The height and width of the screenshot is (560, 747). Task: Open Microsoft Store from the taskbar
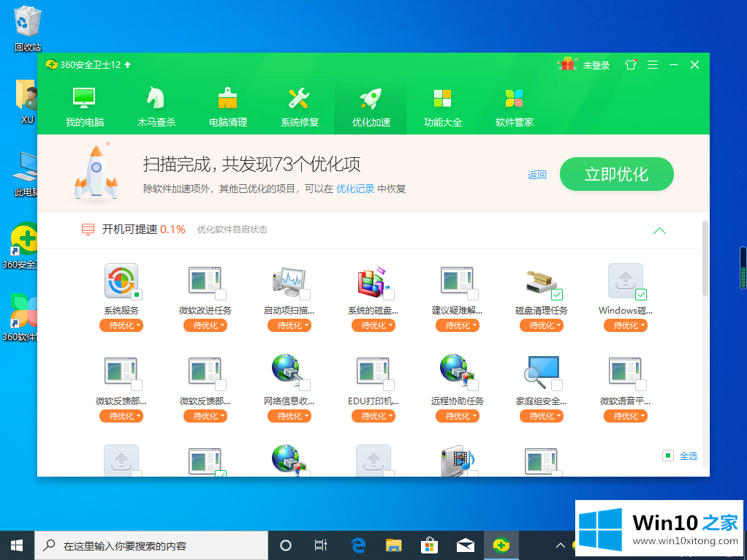click(x=429, y=545)
